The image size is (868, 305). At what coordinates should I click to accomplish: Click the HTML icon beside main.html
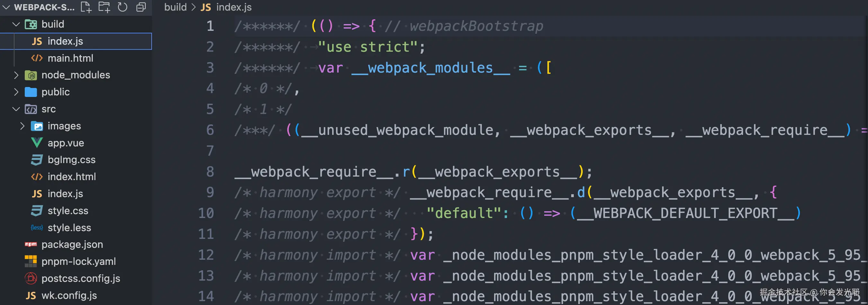coord(37,58)
